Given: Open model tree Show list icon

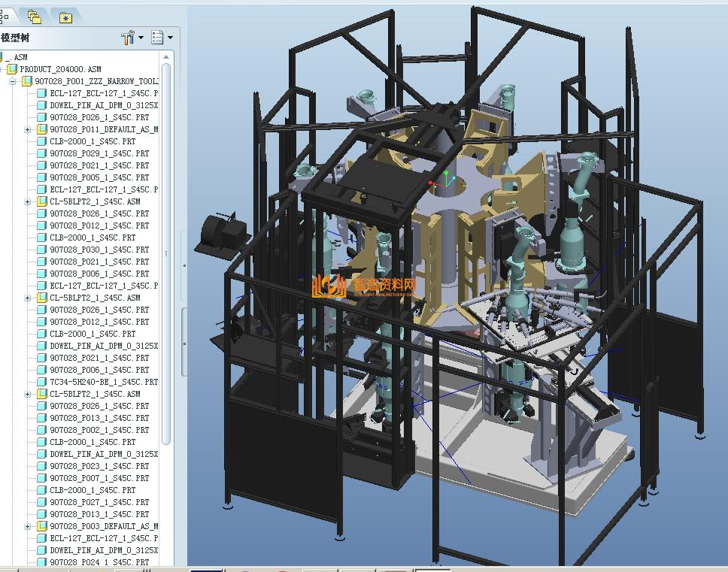Looking at the screenshot, I should (x=157, y=37).
